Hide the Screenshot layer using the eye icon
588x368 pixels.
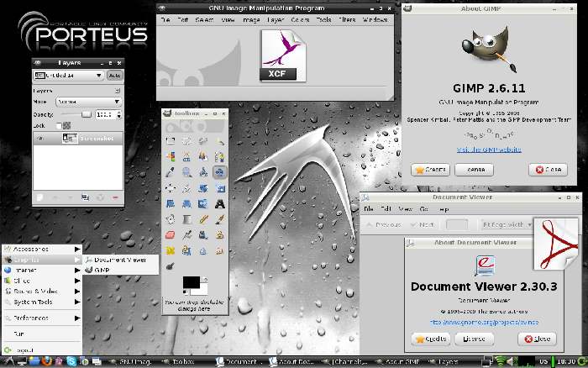click(39, 140)
